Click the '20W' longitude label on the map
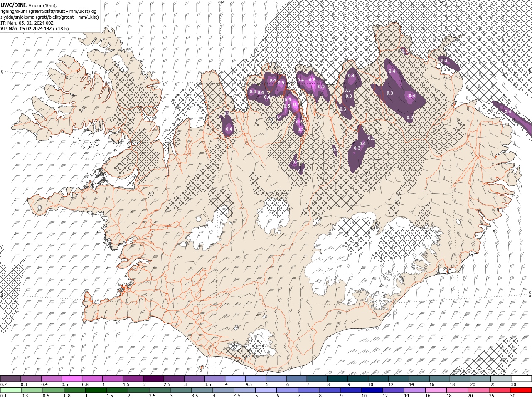 (x=222, y=2)
